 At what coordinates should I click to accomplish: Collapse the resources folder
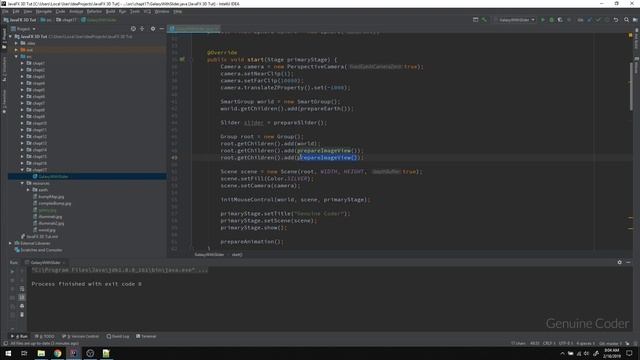coord(22,183)
